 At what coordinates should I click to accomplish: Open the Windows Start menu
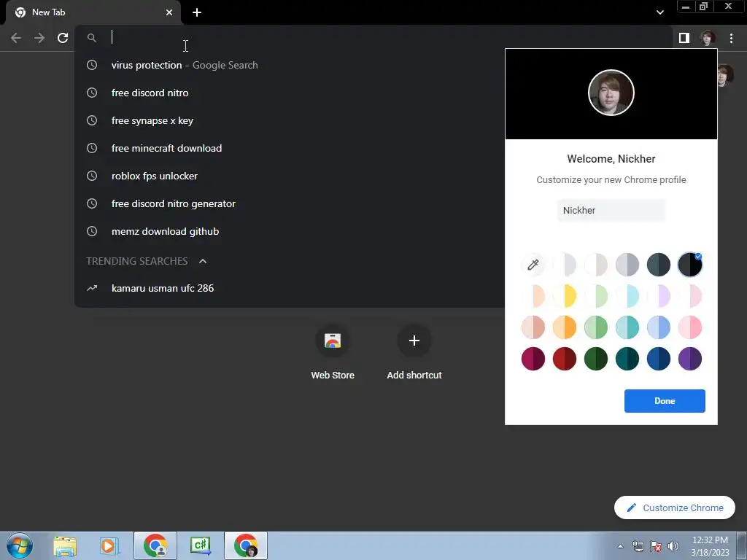[x=20, y=545]
